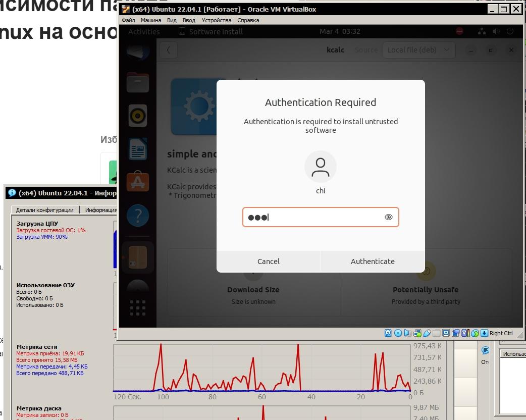
Task: Open Ubuntu Software in the dock
Action: click(x=138, y=182)
